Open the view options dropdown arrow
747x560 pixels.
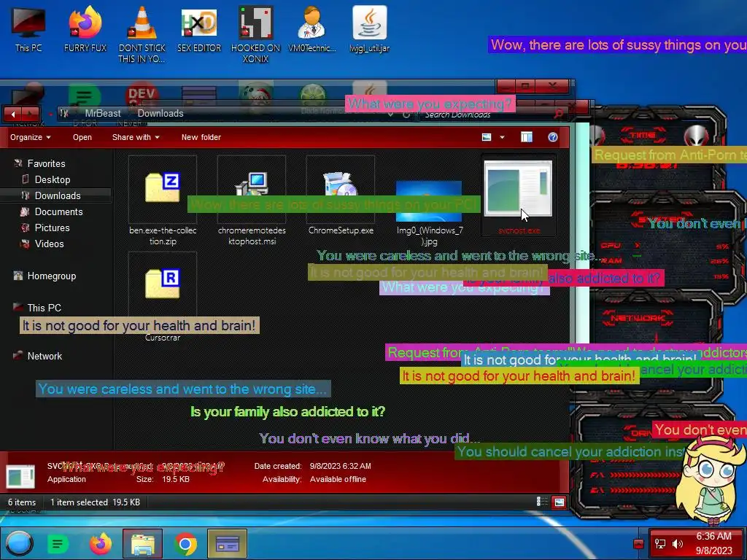[x=502, y=137]
